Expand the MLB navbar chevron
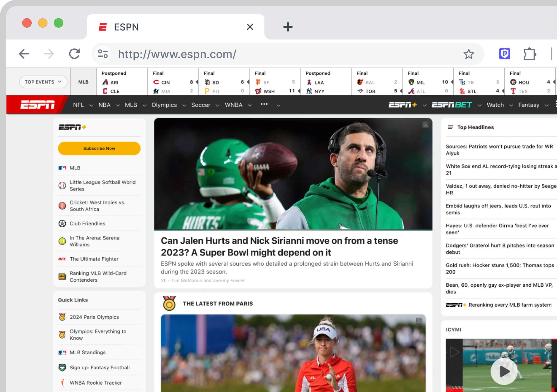The height and width of the screenshot is (392, 557). pos(144,105)
